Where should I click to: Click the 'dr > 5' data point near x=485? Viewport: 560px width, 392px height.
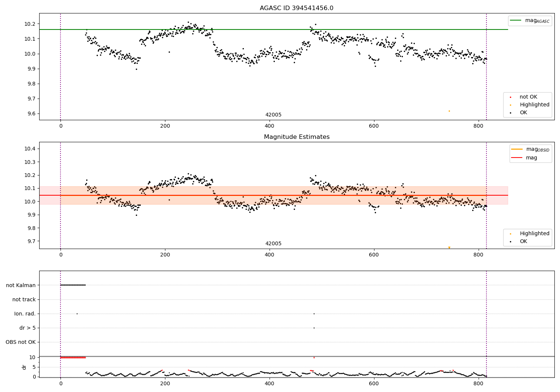click(x=314, y=328)
